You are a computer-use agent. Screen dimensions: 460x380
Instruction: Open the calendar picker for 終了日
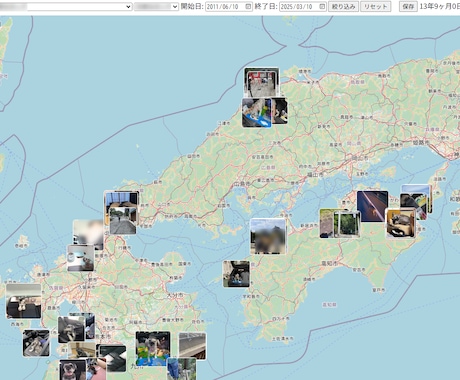[x=322, y=6]
